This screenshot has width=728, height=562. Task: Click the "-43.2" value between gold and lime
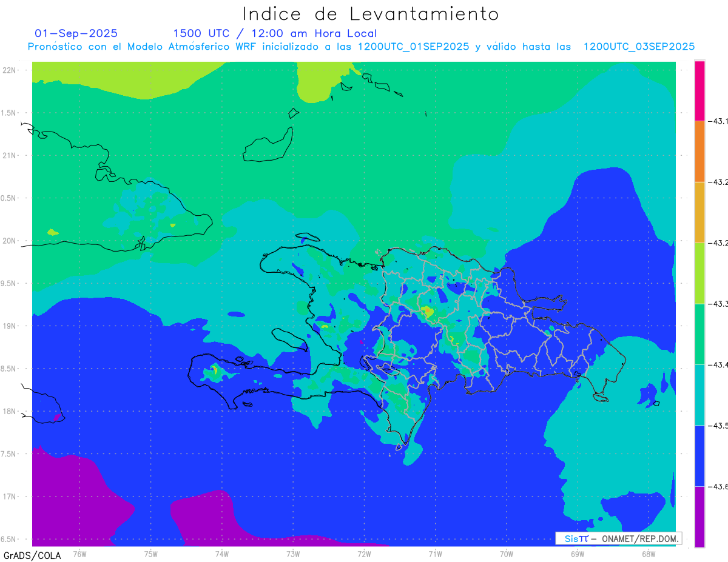(x=720, y=243)
